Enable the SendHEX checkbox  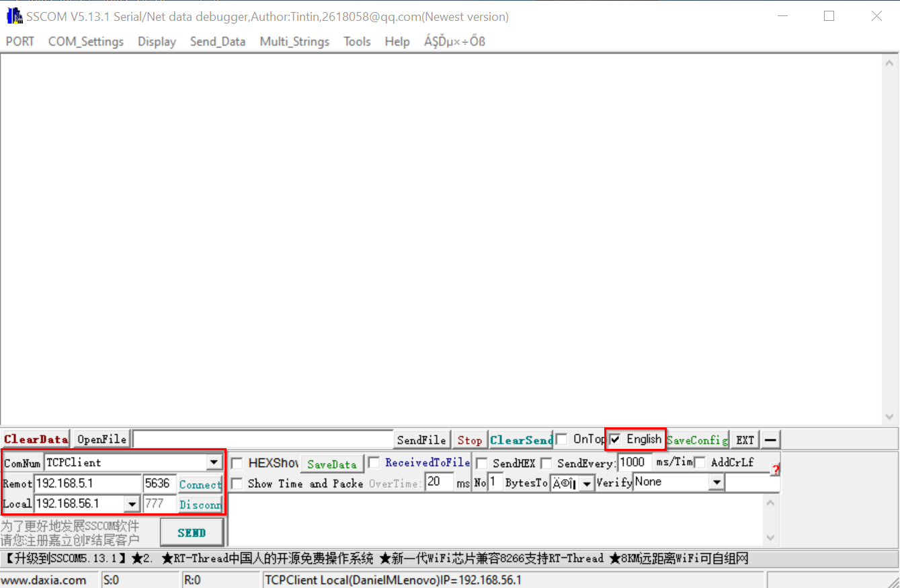pyautogui.click(x=481, y=463)
